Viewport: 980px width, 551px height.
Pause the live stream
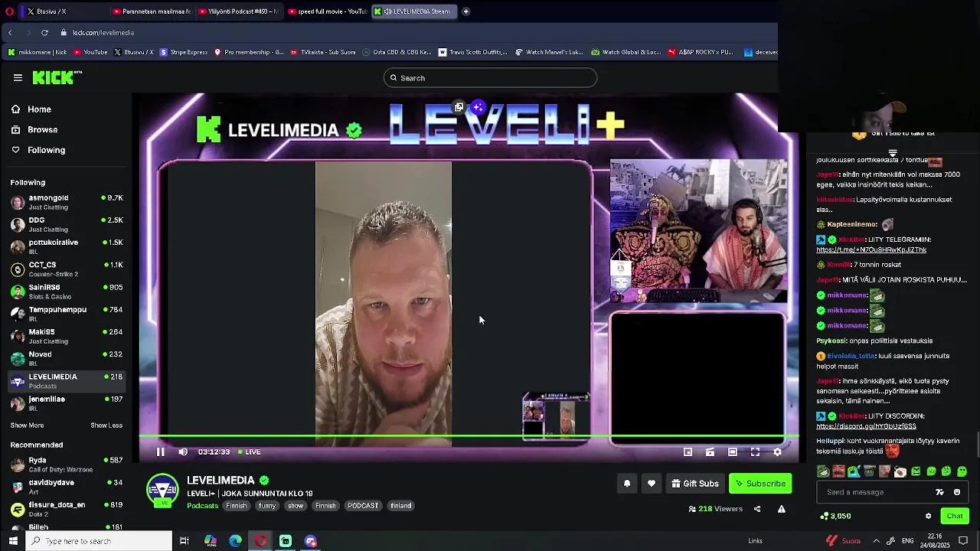(161, 452)
